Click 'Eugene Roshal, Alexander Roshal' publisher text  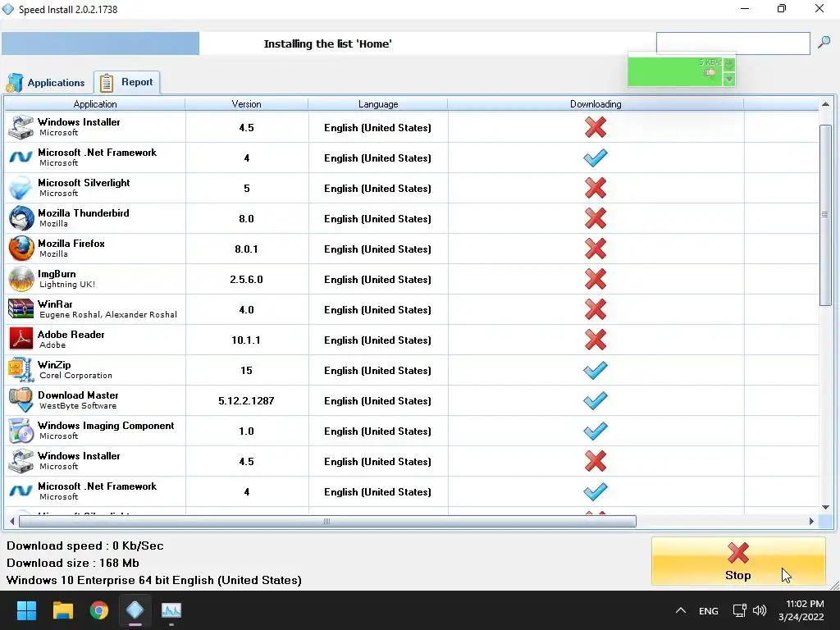click(x=108, y=315)
